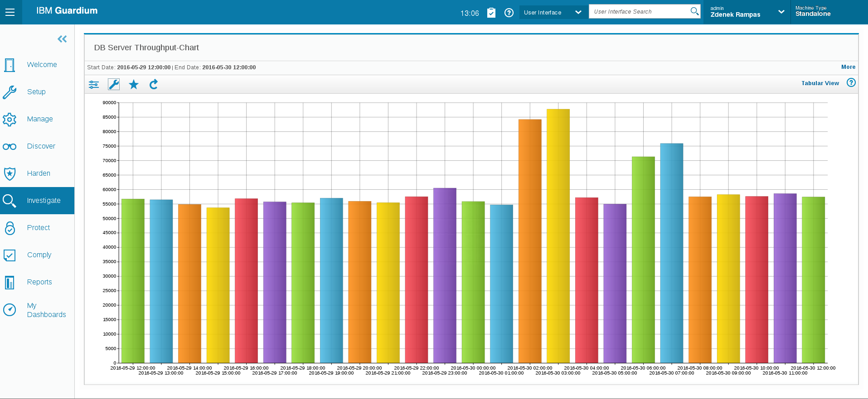The image size is (868, 399).
Task: Click the Manage gear icon
Action: [10, 119]
